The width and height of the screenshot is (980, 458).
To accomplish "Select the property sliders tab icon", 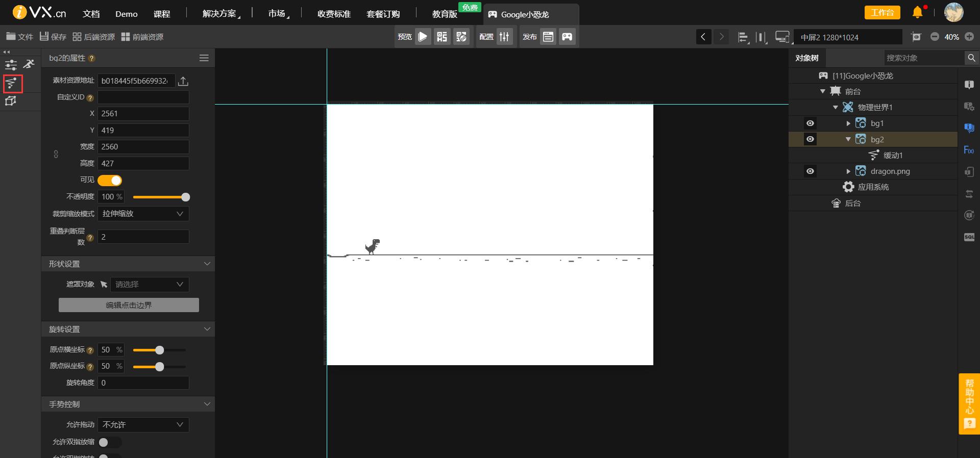I will (x=11, y=65).
